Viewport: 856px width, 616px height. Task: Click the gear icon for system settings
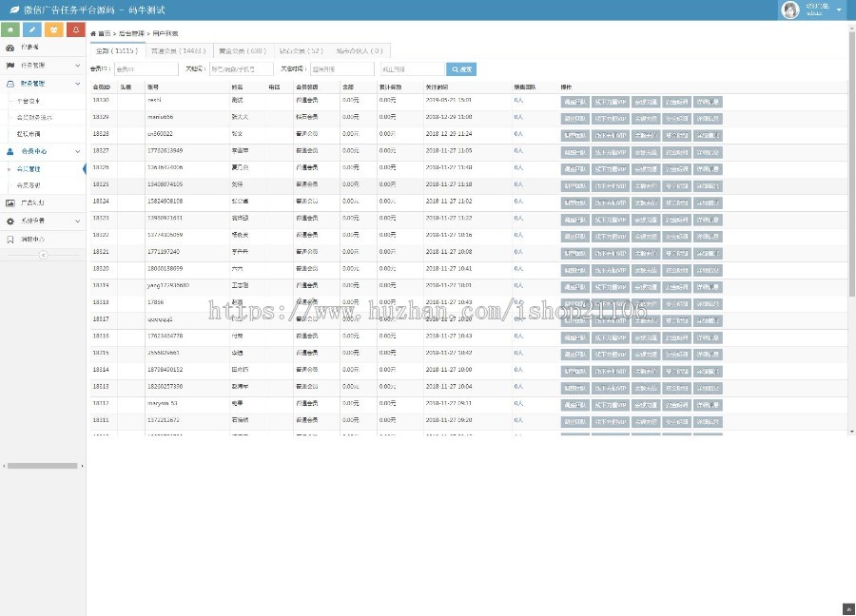[10, 221]
